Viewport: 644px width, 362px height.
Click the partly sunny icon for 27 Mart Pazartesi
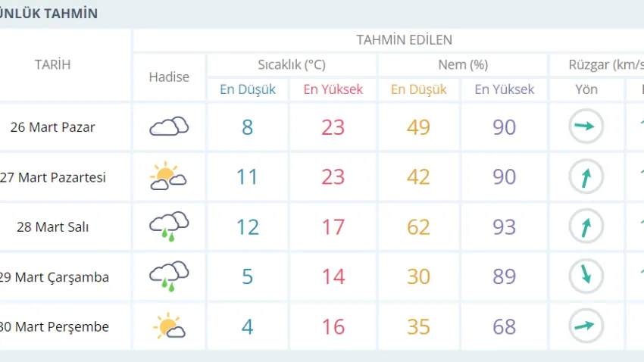169,176
